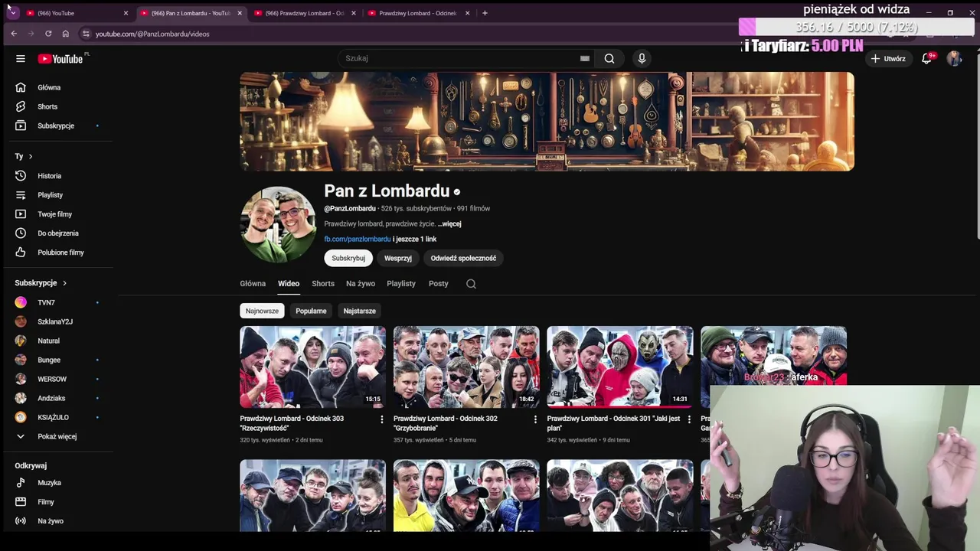Expand the Ty section chevron
980x551 pixels.
click(31, 157)
